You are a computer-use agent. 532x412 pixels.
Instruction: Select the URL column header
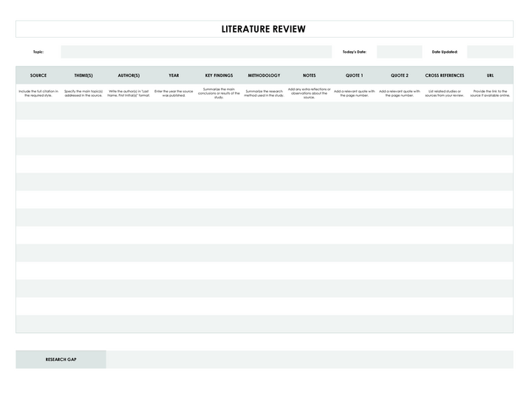491,75
